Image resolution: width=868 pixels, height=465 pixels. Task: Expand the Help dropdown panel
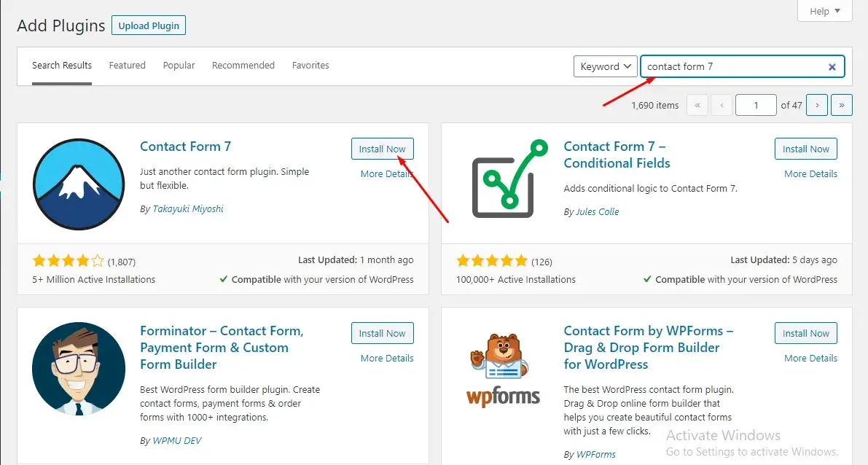[x=824, y=12]
